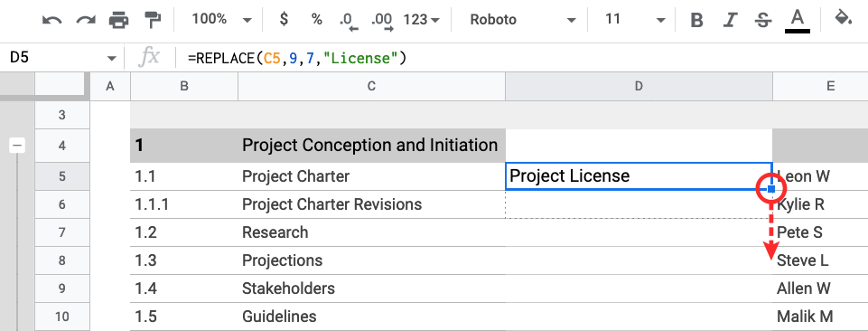
Task: Click the Project License cell
Action: tap(639, 176)
